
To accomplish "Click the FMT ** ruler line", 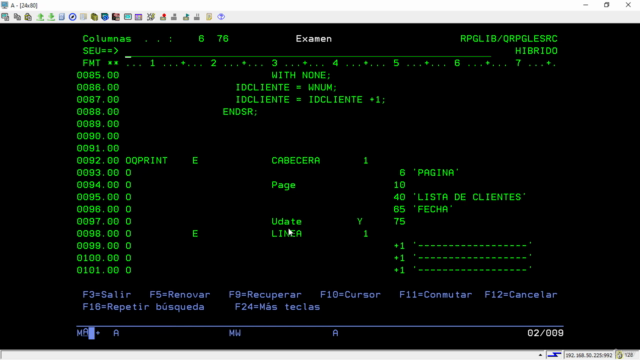I will [320, 63].
